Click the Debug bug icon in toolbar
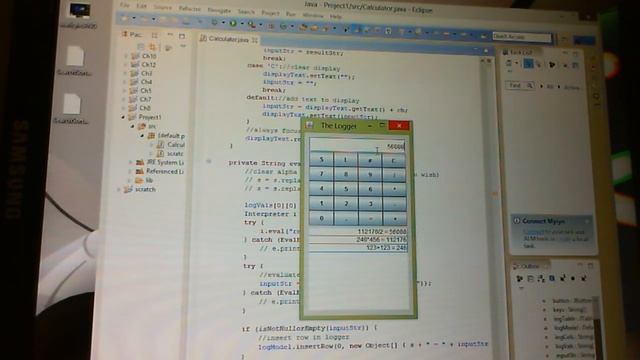Screen dimensions: 640x360 (214, 22)
